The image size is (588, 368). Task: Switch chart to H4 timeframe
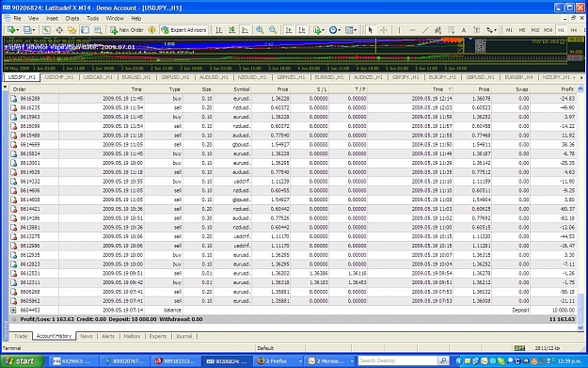pyautogui.click(x=573, y=30)
